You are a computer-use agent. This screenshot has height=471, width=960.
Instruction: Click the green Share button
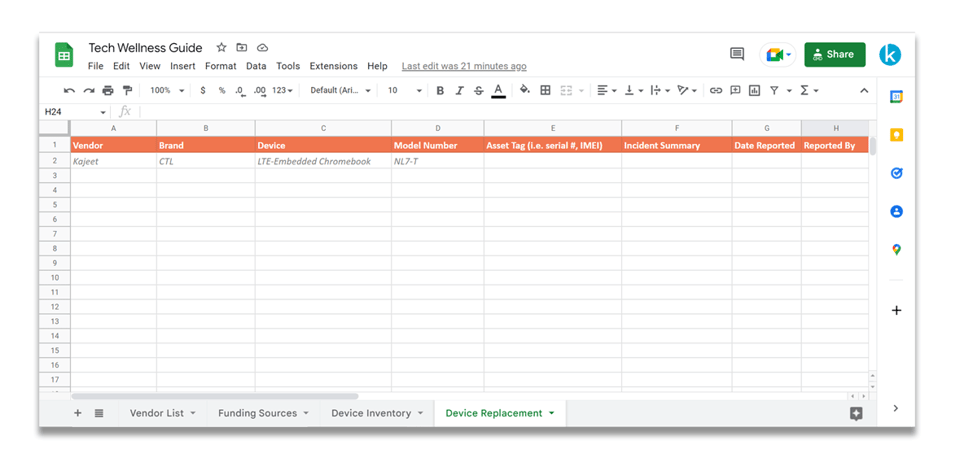(x=834, y=55)
